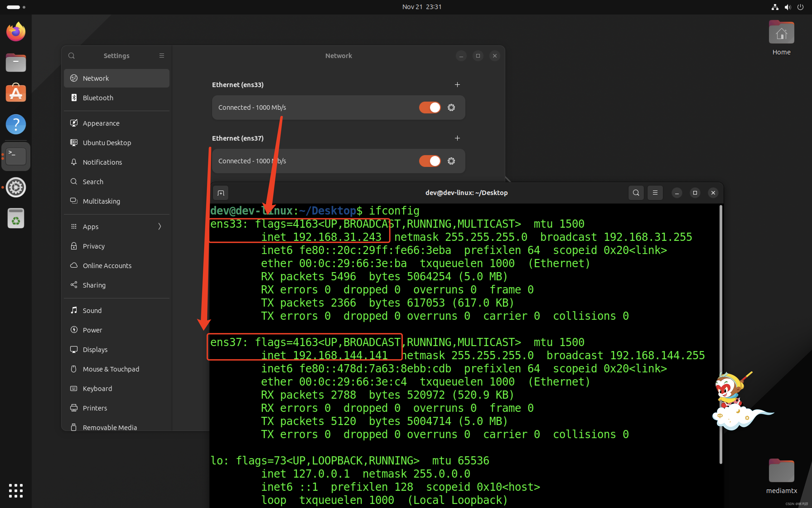Open Sound settings
This screenshot has width=812, height=508.
116,310
